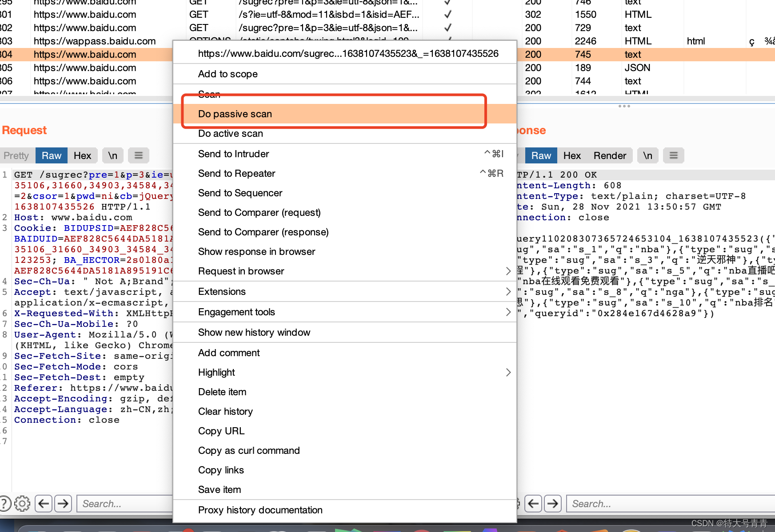The height and width of the screenshot is (532, 775).
Task: Select Copy links menu entry
Action: (x=345, y=470)
